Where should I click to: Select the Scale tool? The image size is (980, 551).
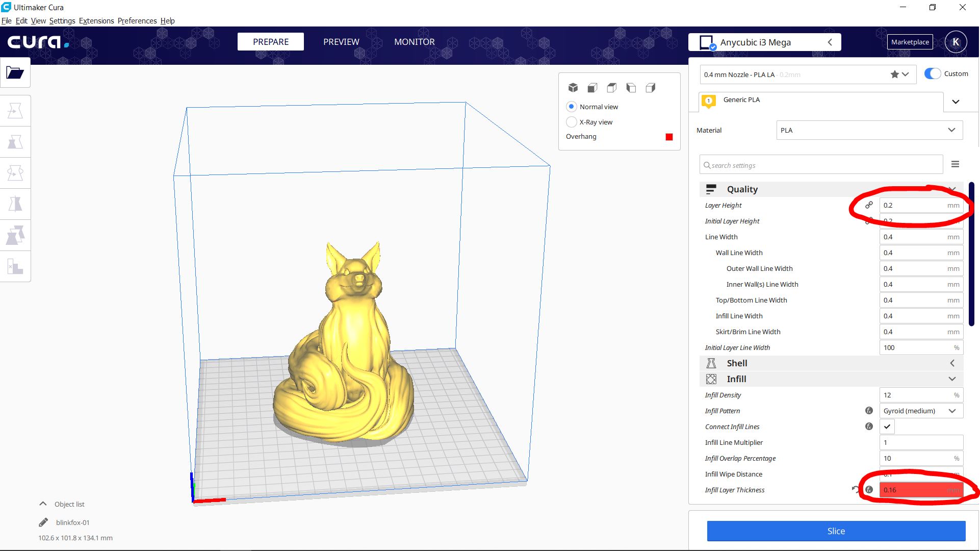pyautogui.click(x=14, y=142)
